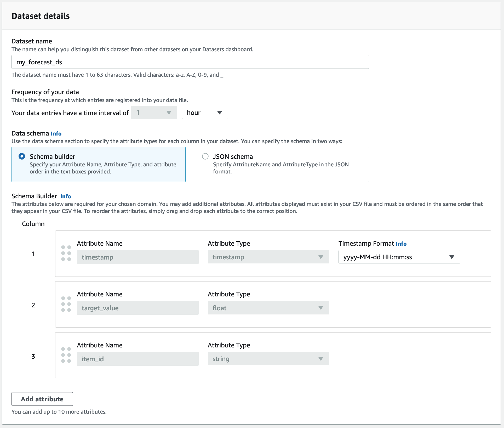Open the Data schema Info link
Screen dimensions: 504x428
pos(56,133)
